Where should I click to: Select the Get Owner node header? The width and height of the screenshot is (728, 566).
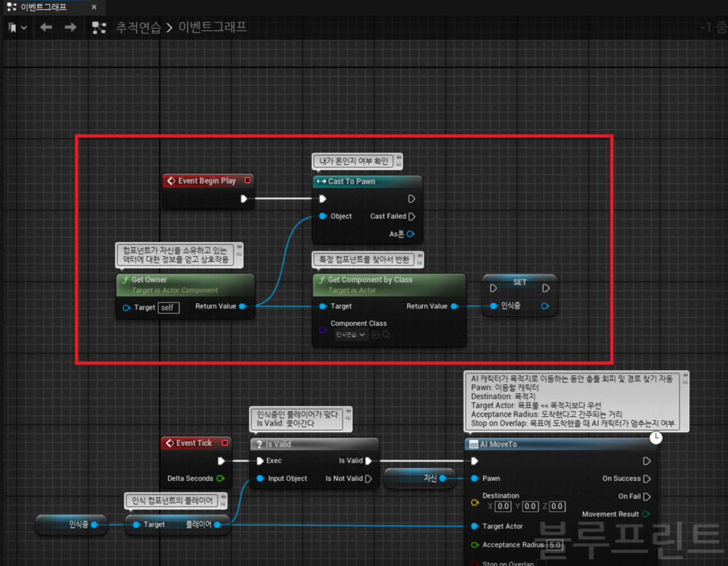coord(185,284)
